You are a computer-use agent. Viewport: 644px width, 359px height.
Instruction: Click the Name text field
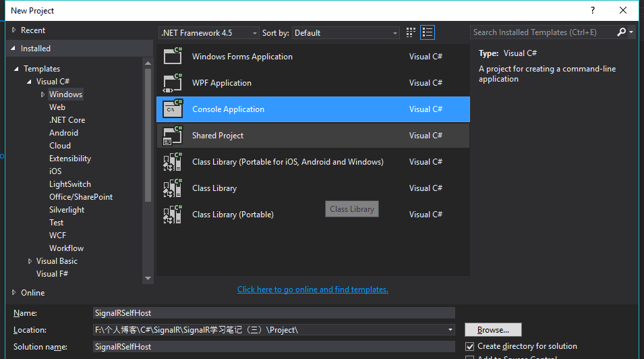point(274,313)
